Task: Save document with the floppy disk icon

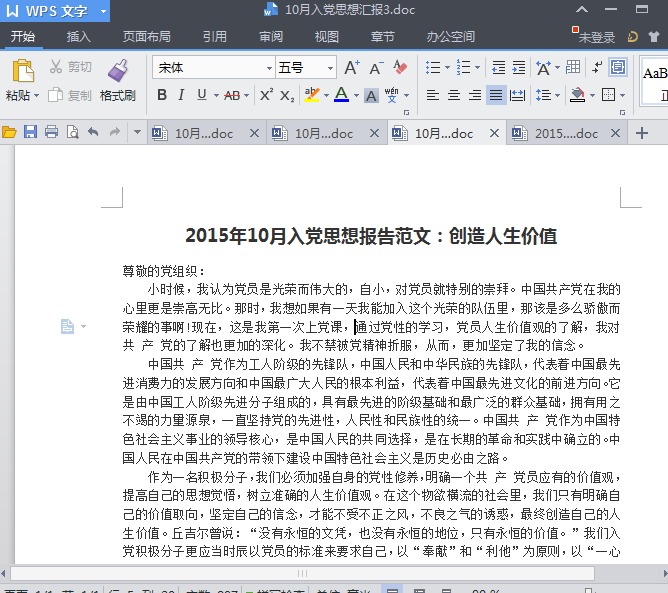Action: (x=30, y=132)
